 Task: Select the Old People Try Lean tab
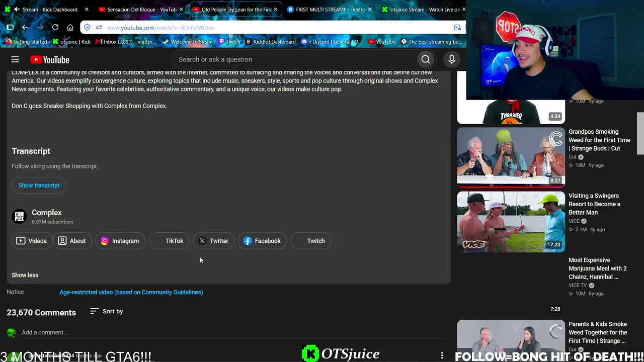point(236,9)
